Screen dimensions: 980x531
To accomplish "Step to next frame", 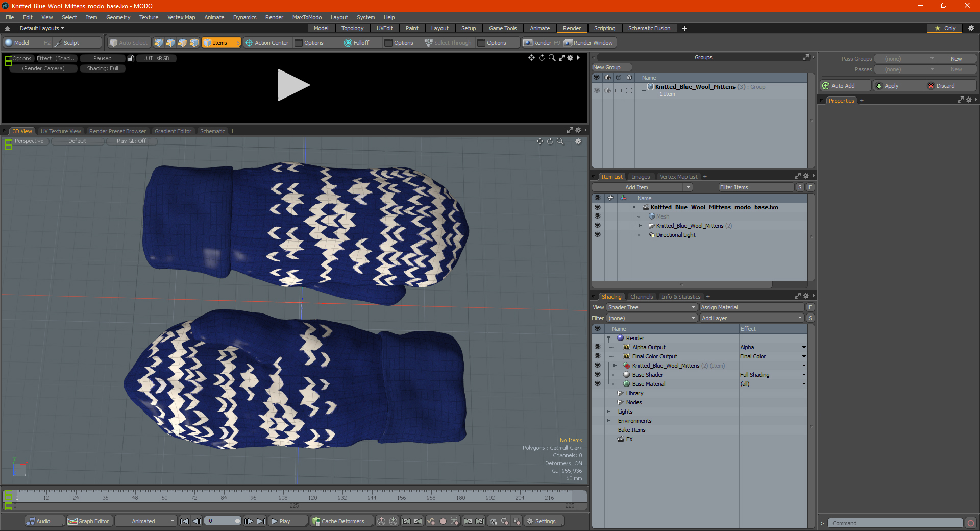I will point(249,521).
